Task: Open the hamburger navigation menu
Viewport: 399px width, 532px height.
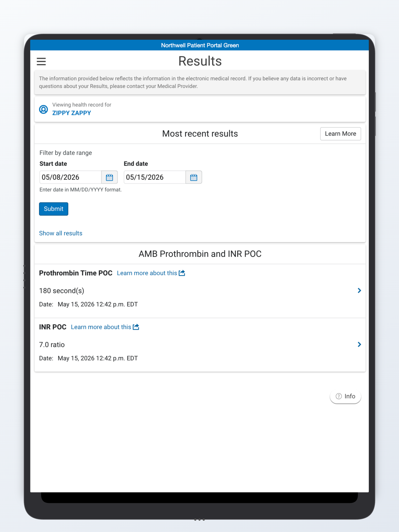Action: tap(41, 61)
